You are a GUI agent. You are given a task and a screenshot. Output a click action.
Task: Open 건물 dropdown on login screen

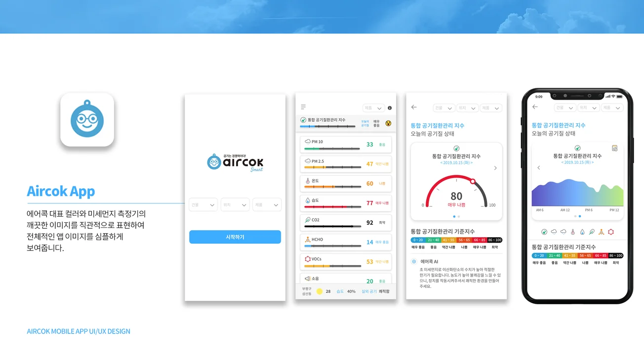pyautogui.click(x=203, y=205)
